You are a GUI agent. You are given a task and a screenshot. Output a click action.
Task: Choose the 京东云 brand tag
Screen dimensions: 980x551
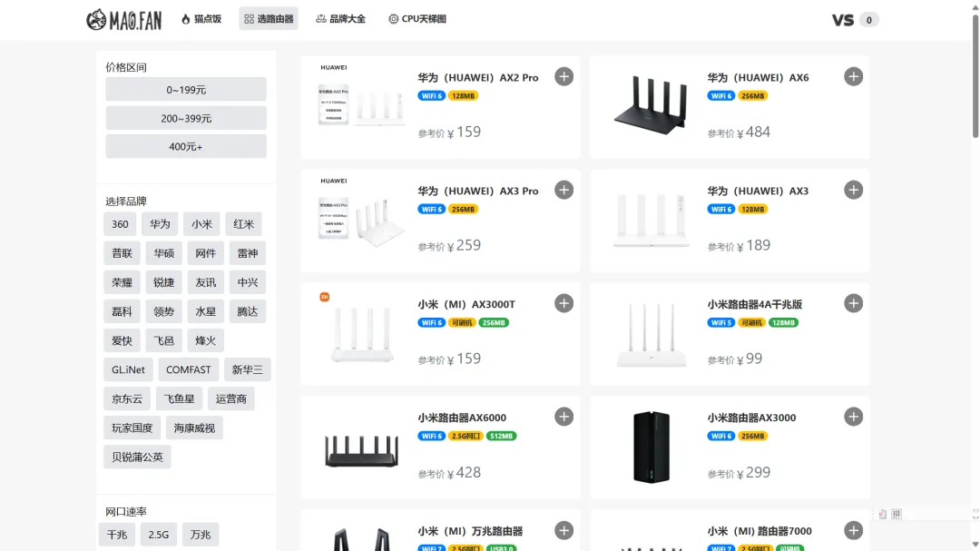(127, 398)
